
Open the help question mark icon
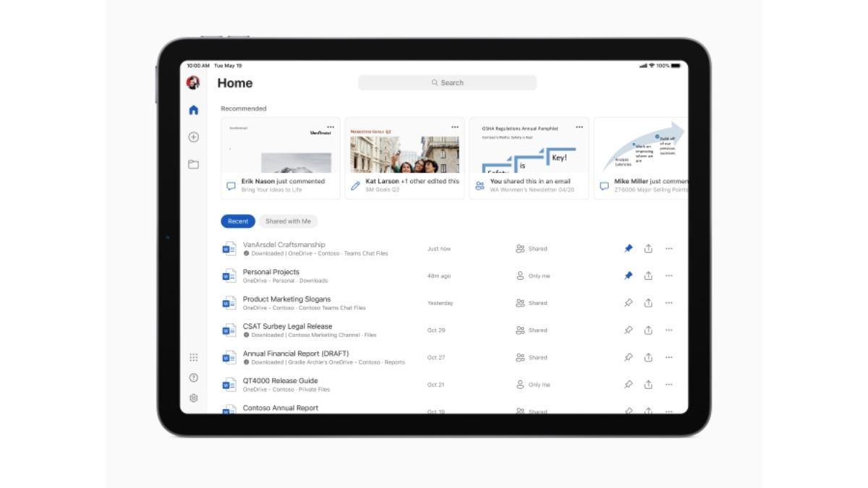(193, 377)
